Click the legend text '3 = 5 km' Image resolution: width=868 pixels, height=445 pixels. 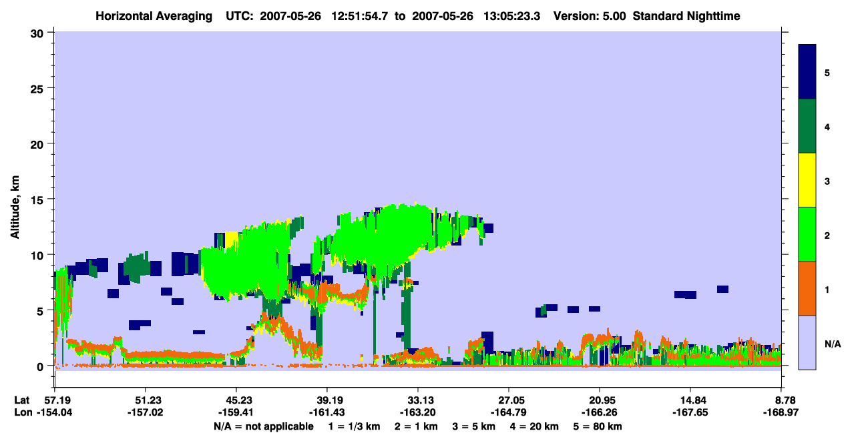coord(474,426)
